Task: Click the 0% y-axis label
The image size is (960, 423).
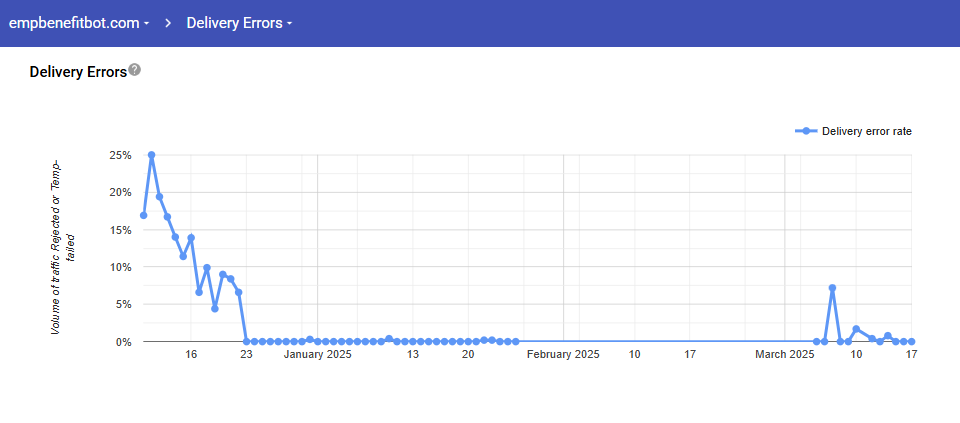Action: (122, 342)
